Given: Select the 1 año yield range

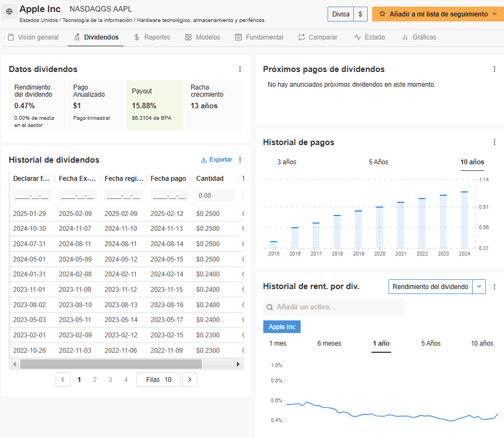Looking at the screenshot, I should tap(381, 343).
